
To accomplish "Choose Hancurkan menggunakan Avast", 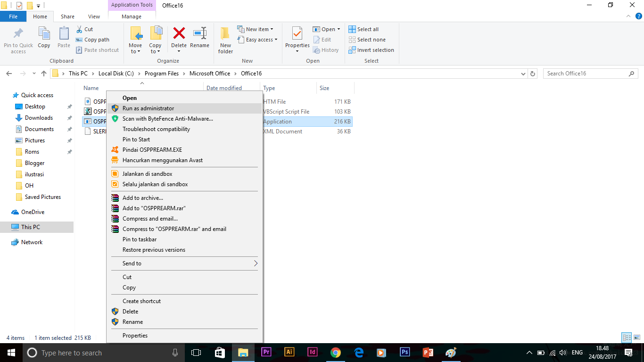I will pyautogui.click(x=184, y=160).
